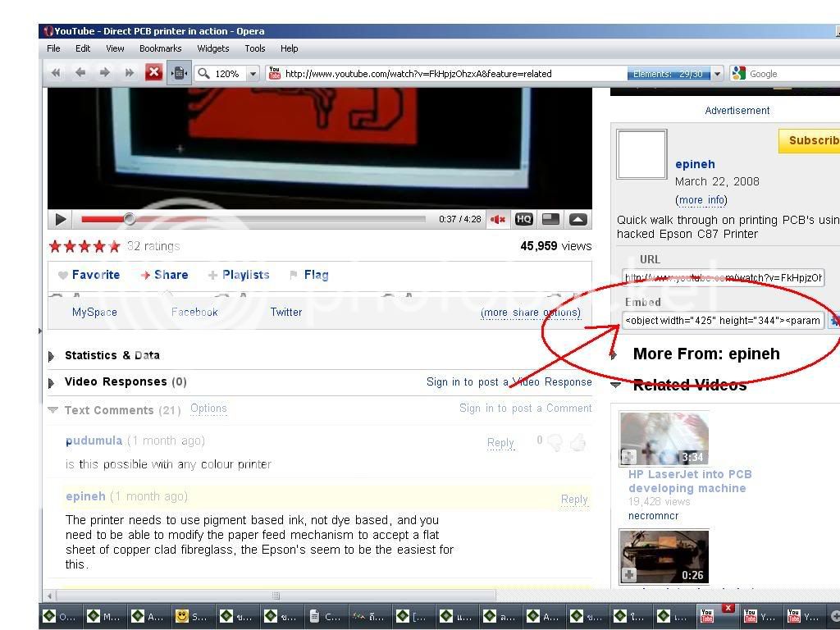Expand the Statistics & Data section

52,356
